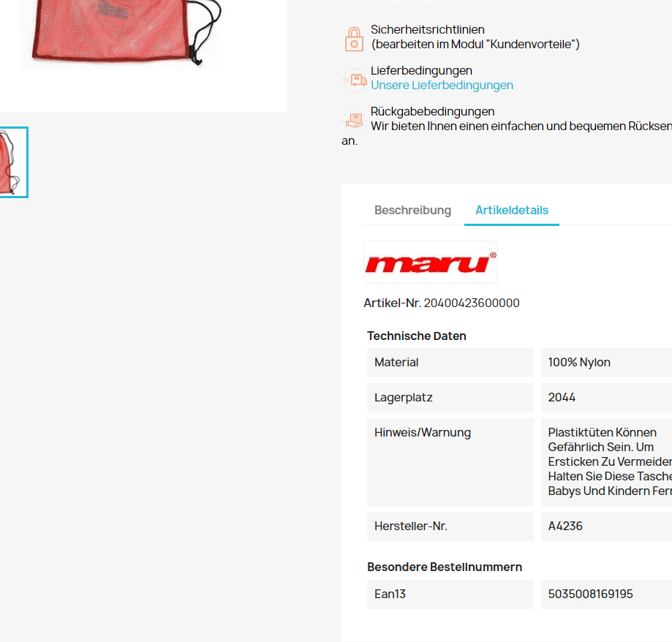The image size is (672, 642).
Task: Click the Sicherheitsrichtlinien text
Action: pos(427,29)
